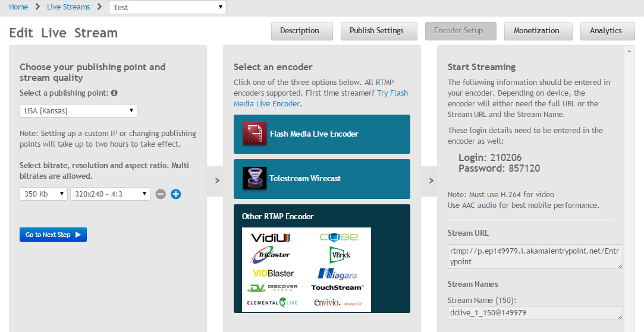Switch to the Publish Settings tab
Image resolution: width=644 pixels, height=332 pixels.
pyautogui.click(x=376, y=31)
